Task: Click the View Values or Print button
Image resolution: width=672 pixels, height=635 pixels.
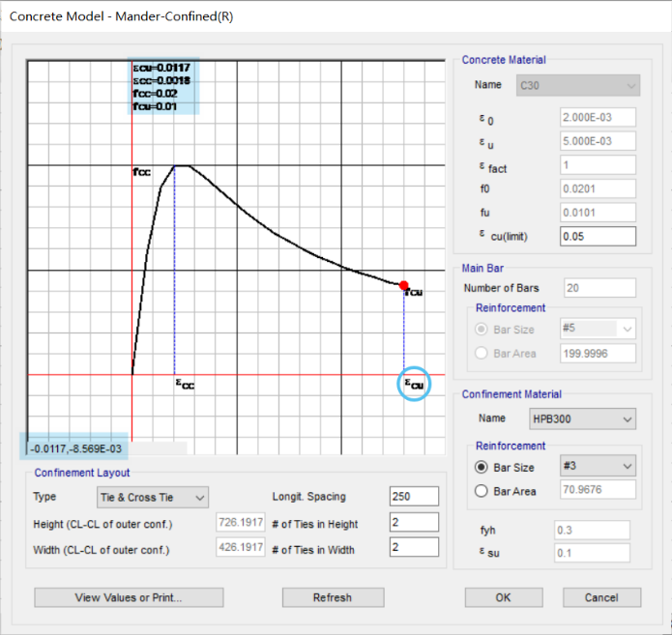Action: (129, 597)
